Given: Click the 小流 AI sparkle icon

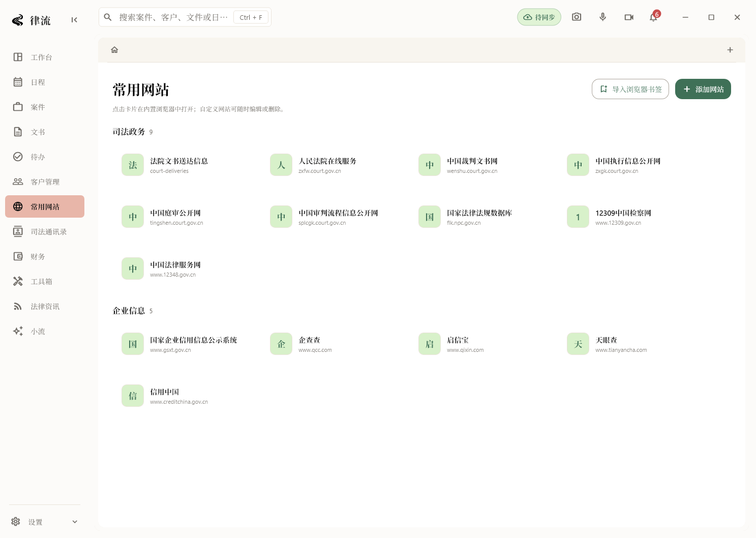Looking at the screenshot, I should [18, 331].
